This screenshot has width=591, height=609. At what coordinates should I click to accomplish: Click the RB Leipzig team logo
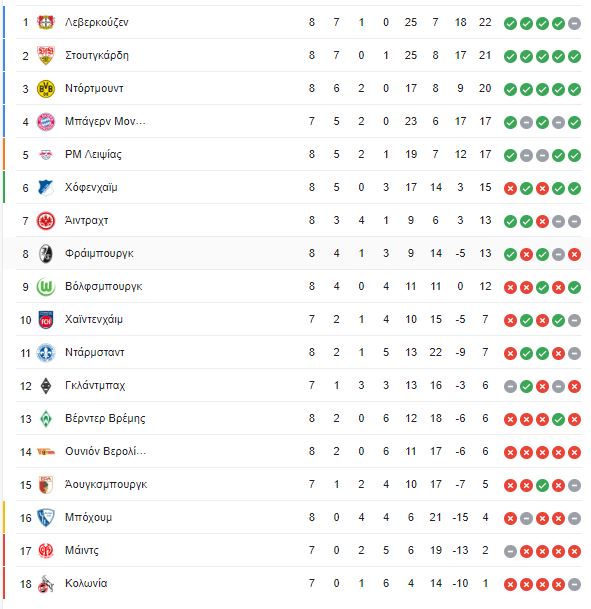(45, 155)
